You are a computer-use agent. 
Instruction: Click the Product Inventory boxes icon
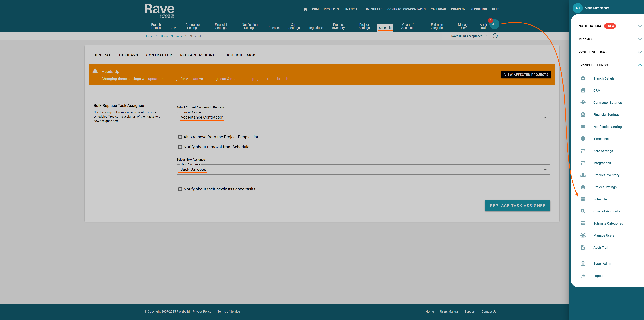pos(583,175)
